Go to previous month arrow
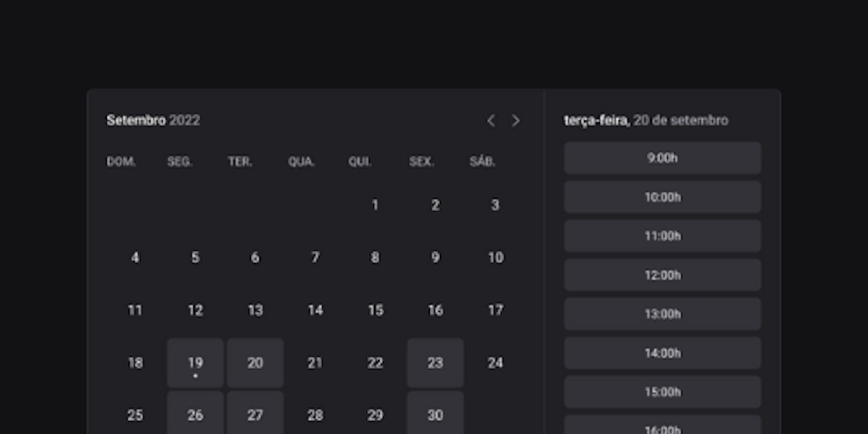The image size is (868, 434). click(x=491, y=120)
